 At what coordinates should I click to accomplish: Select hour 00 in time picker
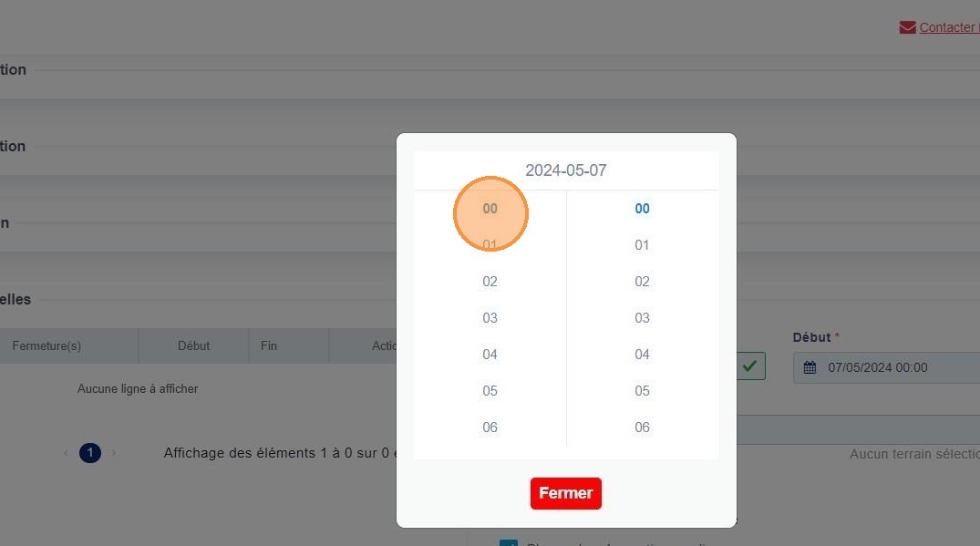[490, 209]
